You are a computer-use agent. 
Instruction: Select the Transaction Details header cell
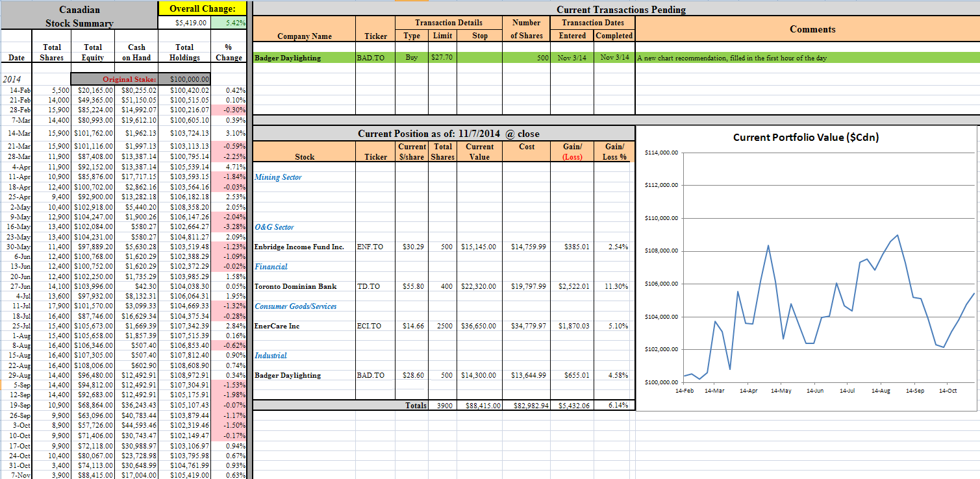pos(449,23)
